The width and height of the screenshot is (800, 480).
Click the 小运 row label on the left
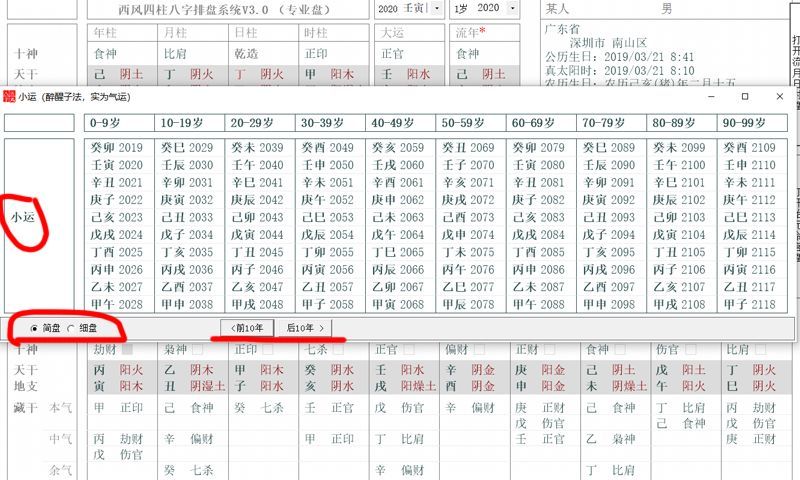pyautogui.click(x=23, y=218)
